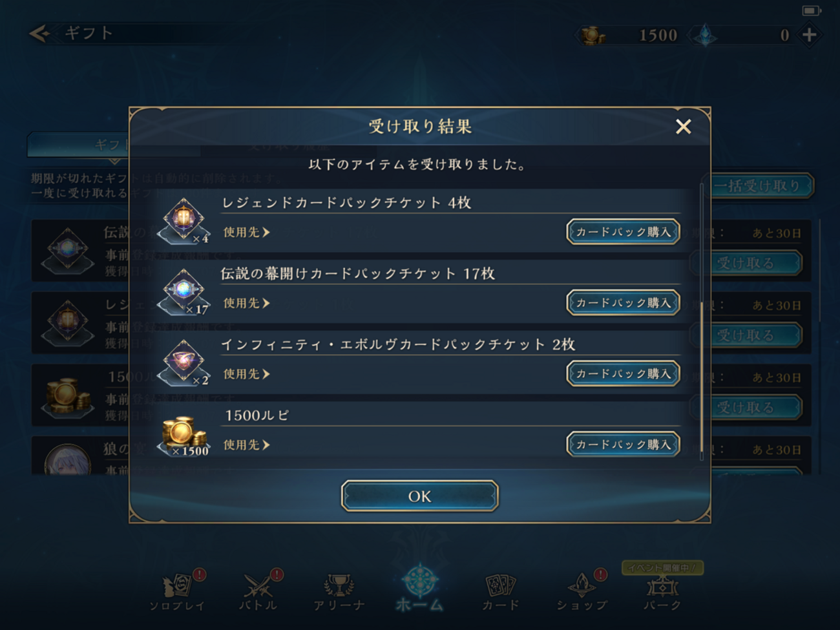Open カードパック購入 for 伝説の幕開け ticket
Viewport: 840px width, 630px height.
pyautogui.click(x=623, y=302)
